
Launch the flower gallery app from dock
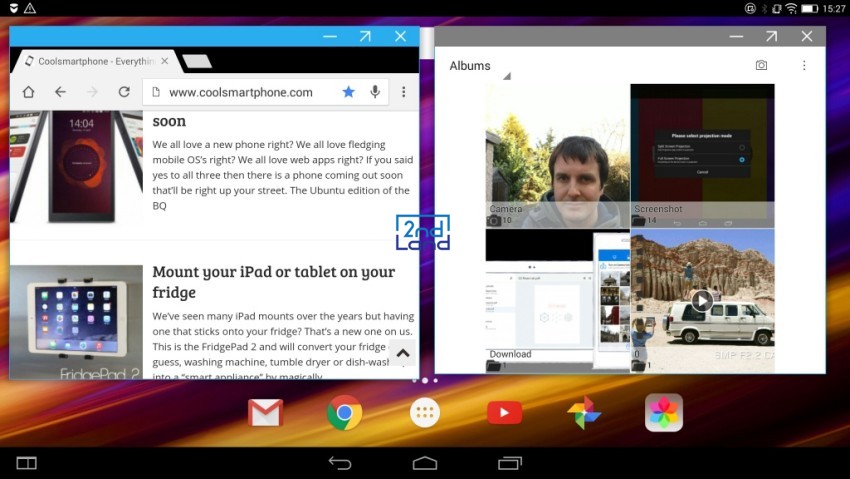tap(664, 413)
